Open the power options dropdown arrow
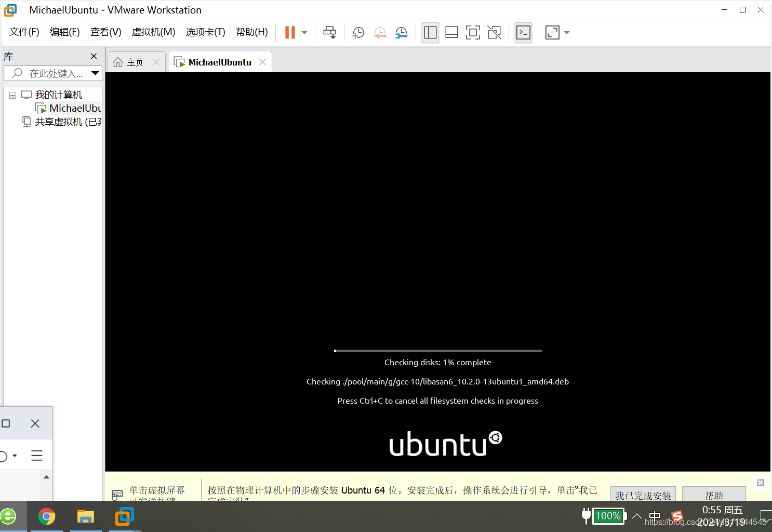Viewport: 772px width, 532px height. pyautogui.click(x=304, y=33)
